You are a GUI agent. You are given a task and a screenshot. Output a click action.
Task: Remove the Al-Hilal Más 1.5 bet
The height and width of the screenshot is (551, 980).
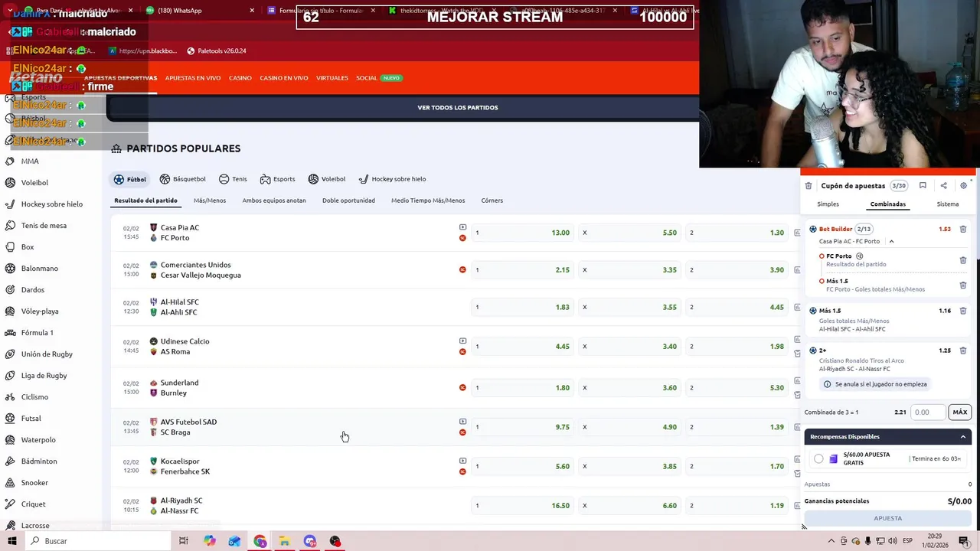pyautogui.click(x=963, y=311)
